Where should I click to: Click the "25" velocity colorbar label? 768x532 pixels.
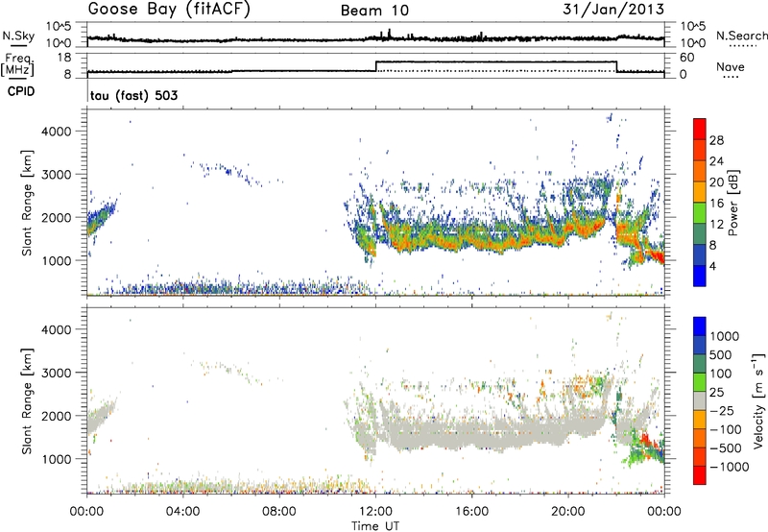[x=716, y=392]
